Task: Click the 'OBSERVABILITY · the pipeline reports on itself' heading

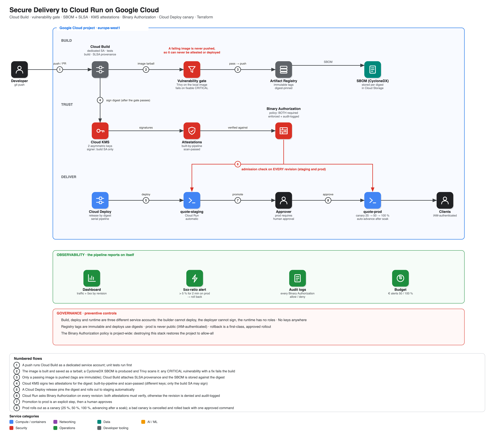Action: click(95, 255)
